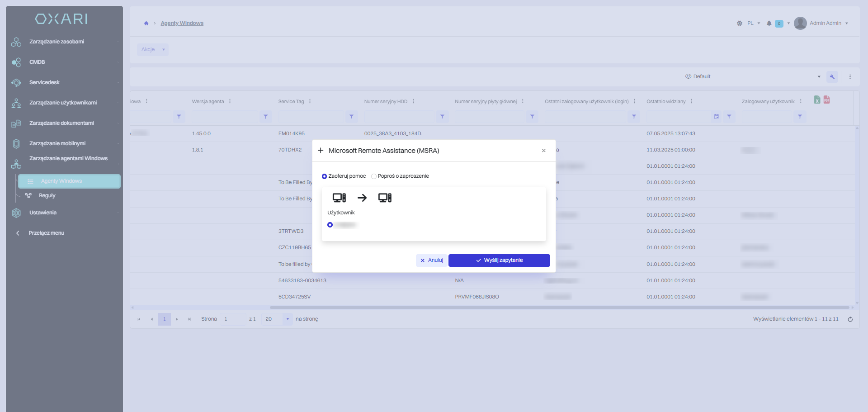Viewport: 868px width, 412px height.
Task: Export table to PDF icon
Action: [x=826, y=99]
